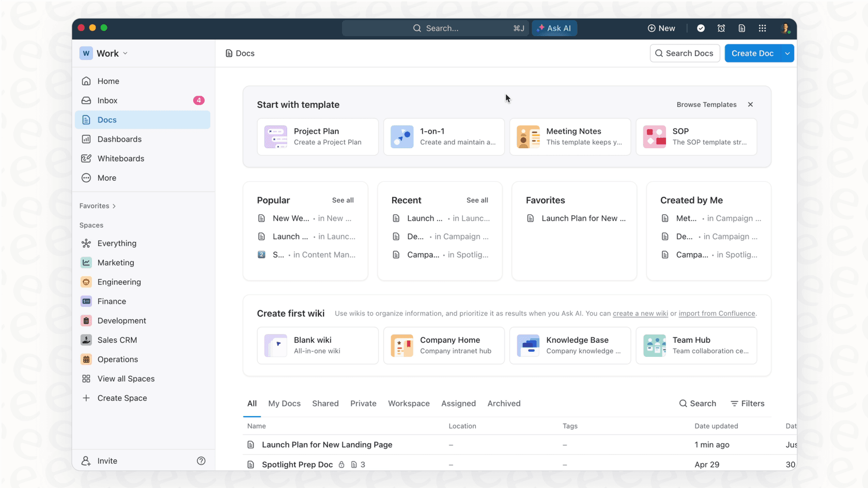Viewport: 868px width, 488px height.
Task: Expand the Favorites section
Action: tap(97, 206)
